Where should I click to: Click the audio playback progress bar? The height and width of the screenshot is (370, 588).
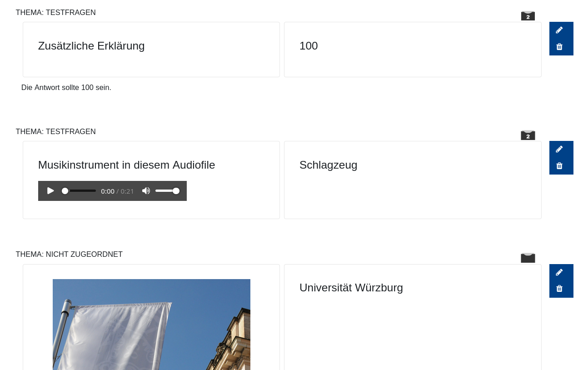pyautogui.click(x=80, y=191)
